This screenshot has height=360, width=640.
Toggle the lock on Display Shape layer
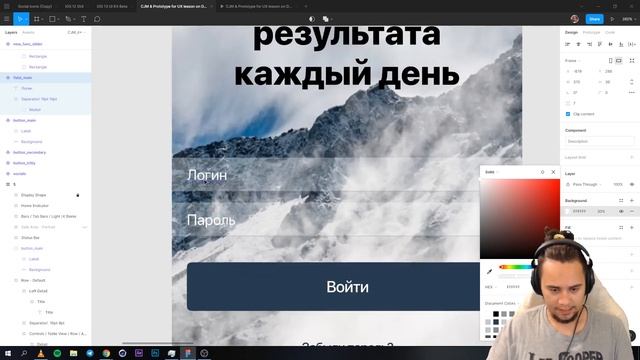click(78, 195)
